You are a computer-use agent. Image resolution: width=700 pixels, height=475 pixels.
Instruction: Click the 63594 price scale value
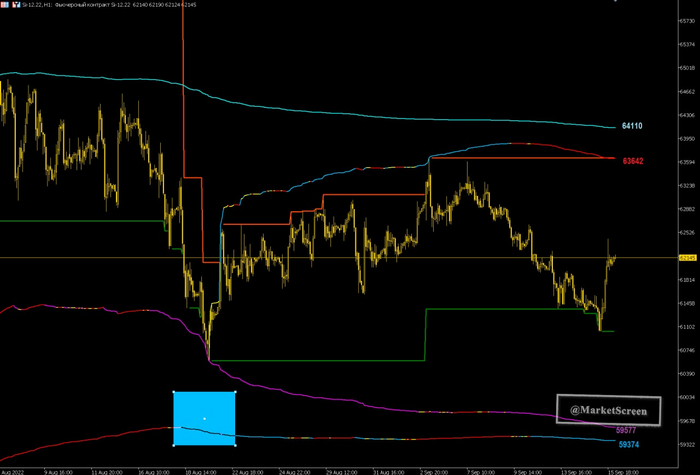688,162
